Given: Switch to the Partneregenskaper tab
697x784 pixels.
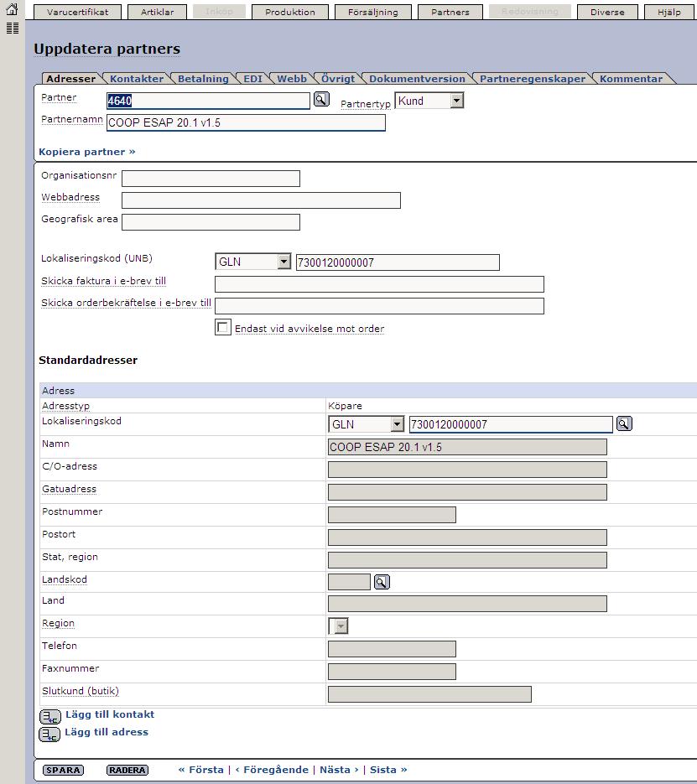Looking at the screenshot, I should 533,79.
